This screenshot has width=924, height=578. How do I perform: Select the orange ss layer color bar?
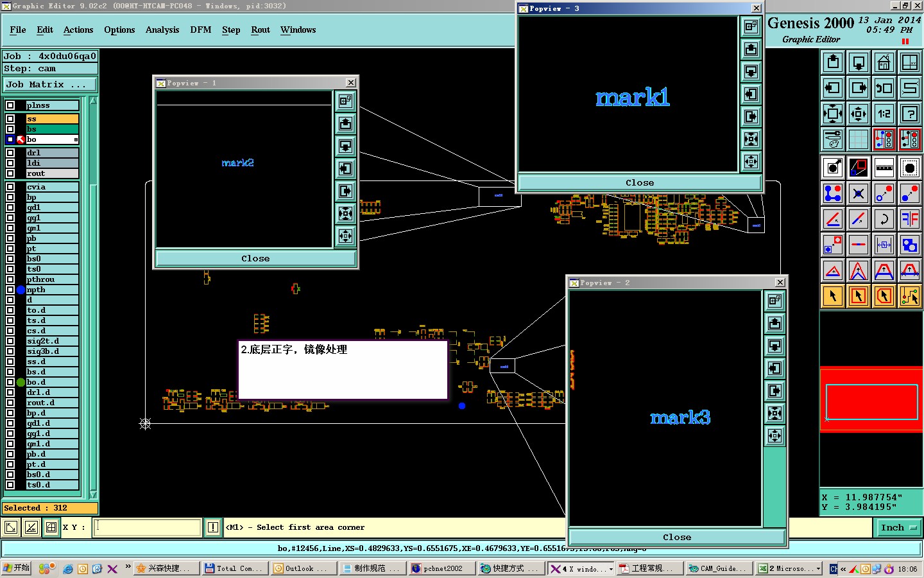tap(52, 119)
